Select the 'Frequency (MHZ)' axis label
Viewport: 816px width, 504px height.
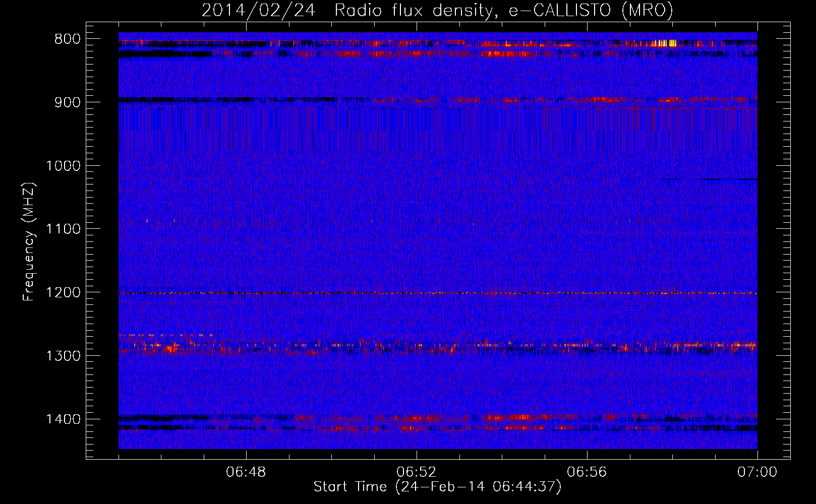[29, 242]
